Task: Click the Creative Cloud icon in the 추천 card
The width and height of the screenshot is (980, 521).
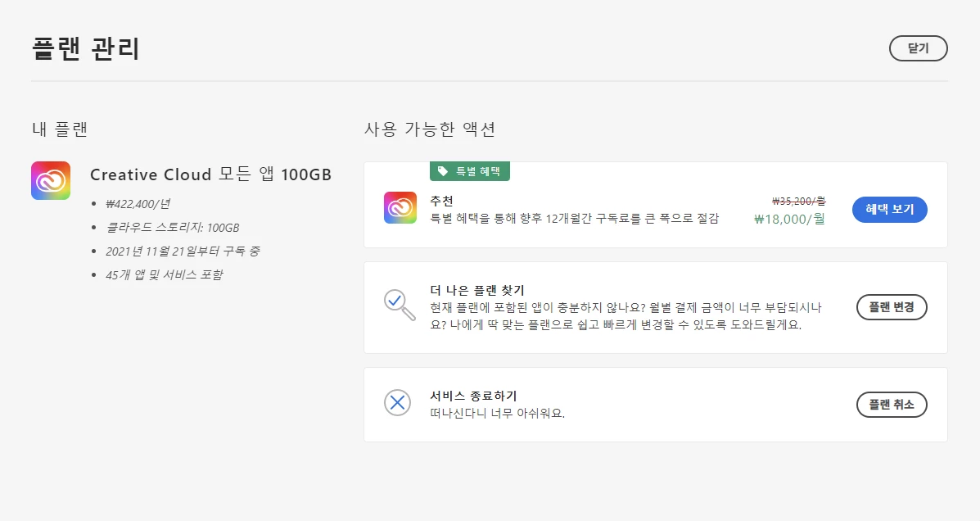Action: [x=400, y=207]
